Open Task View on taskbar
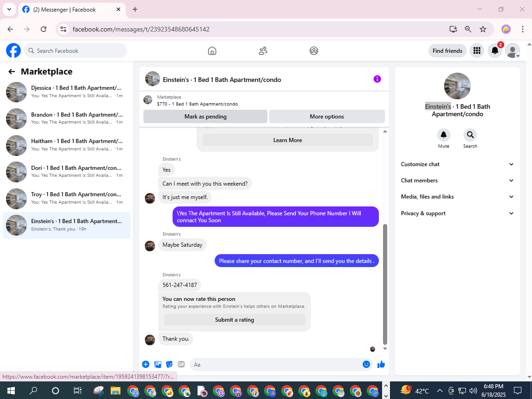The width and height of the screenshot is (532, 399). (78, 391)
